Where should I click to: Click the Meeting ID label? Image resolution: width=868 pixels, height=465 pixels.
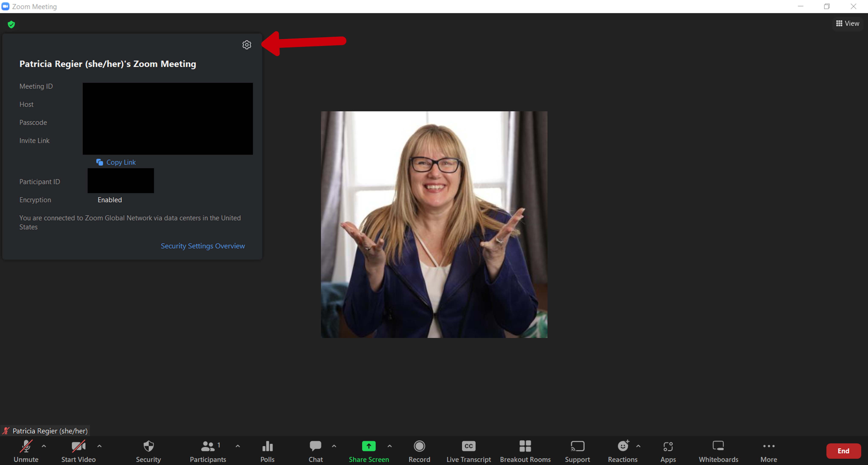36,86
